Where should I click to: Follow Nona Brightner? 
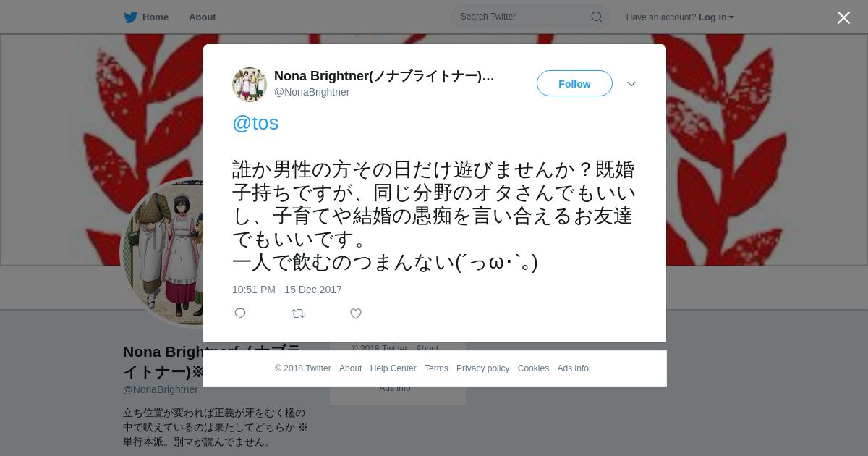(574, 84)
